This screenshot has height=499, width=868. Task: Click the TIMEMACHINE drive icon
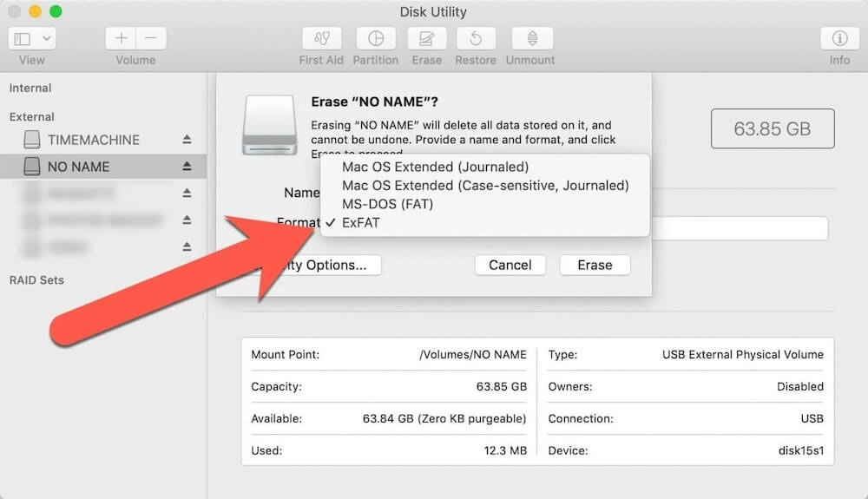(32, 140)
